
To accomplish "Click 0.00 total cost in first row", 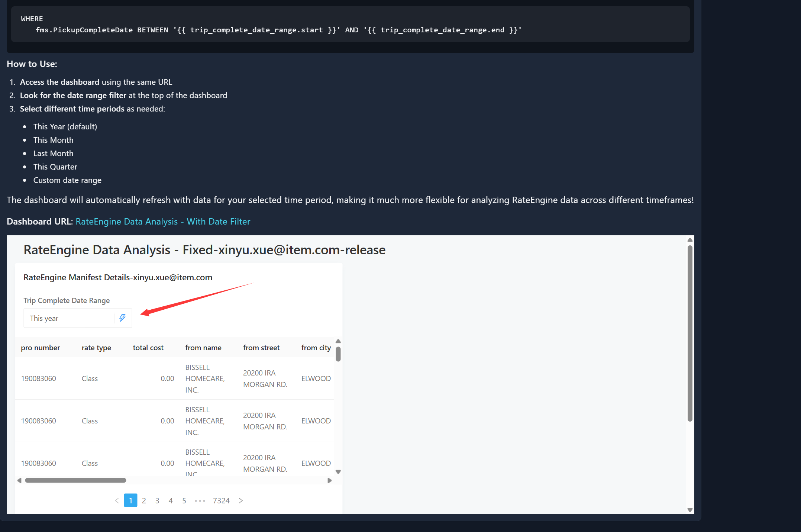I will coord(167,378).
